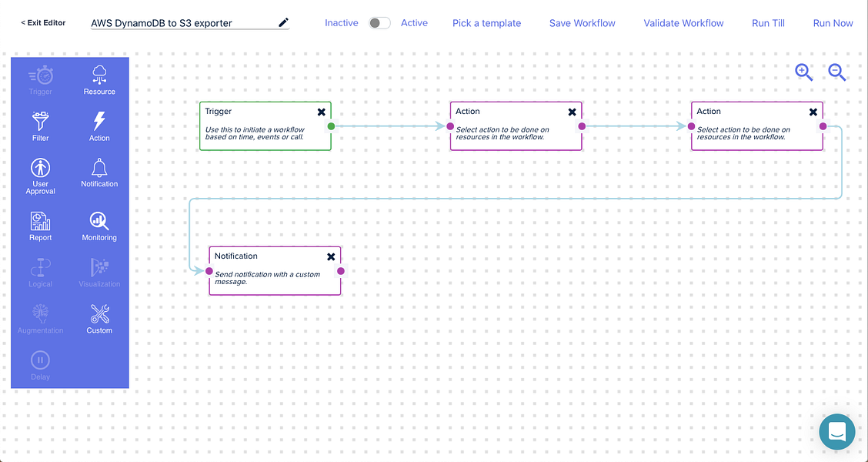Select the Visualization node icon
868x462 pixels.
pos(99,267)
